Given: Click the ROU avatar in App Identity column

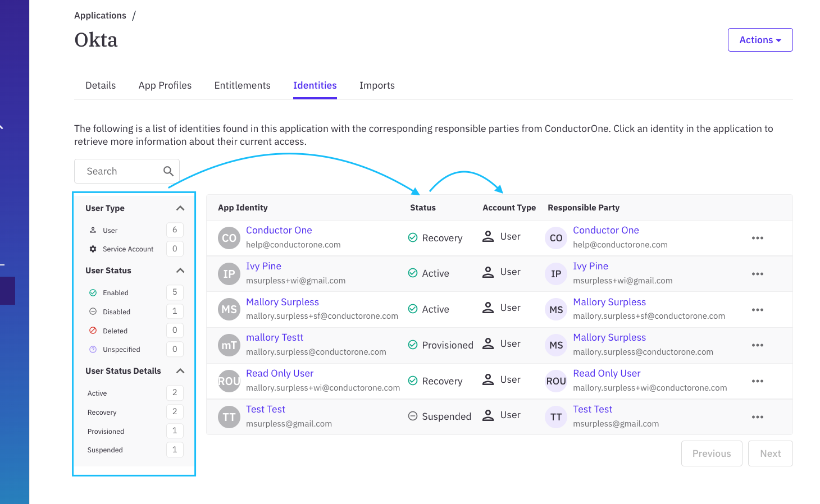Looking at the screenshot, I should [x=229, y=381].
